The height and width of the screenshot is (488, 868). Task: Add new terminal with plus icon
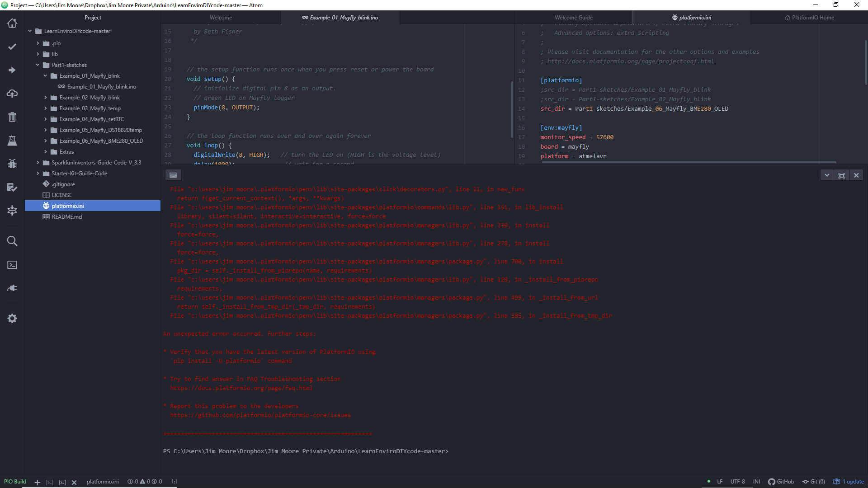(x=38, y=482)
